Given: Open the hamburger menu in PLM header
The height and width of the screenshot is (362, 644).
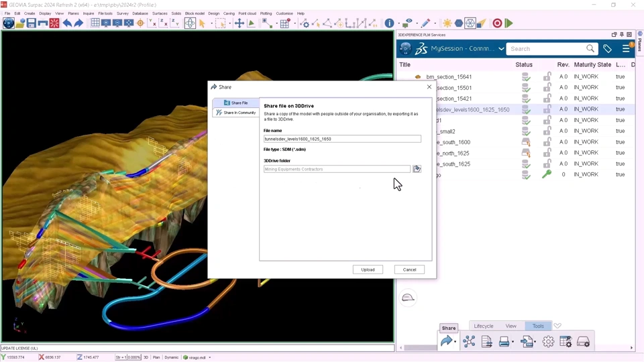Looking at the screenshot, I should click(626, 49).
